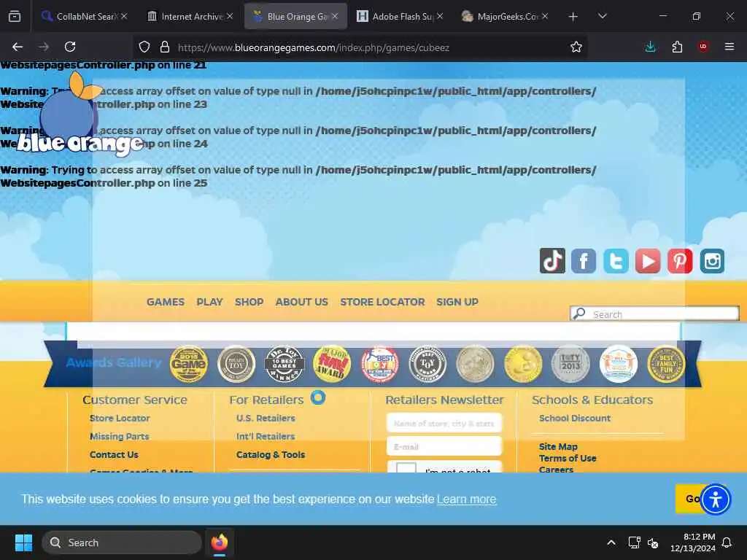Viewport: 747px width, 560px height.
Task: Open the School Discount link
Action: 575,418
